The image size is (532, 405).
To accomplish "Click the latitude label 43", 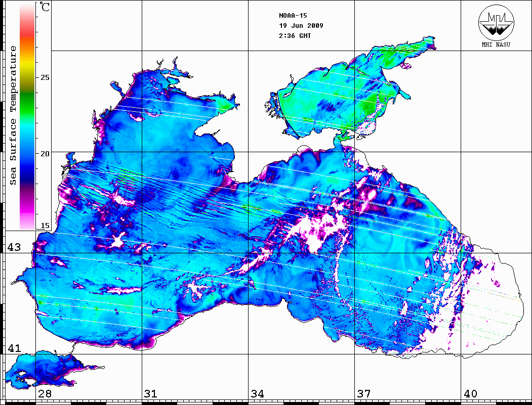I will pos(14,247).
